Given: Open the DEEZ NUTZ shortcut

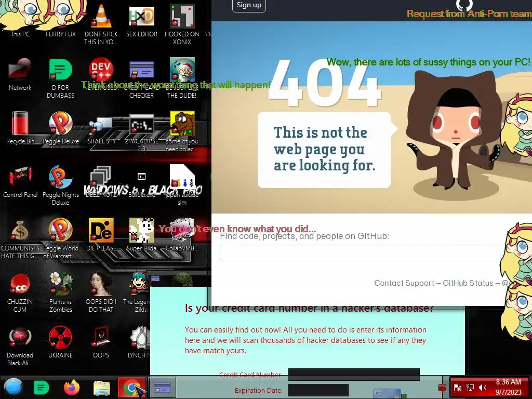Looking at the screenshot, I should click(101, 181).
